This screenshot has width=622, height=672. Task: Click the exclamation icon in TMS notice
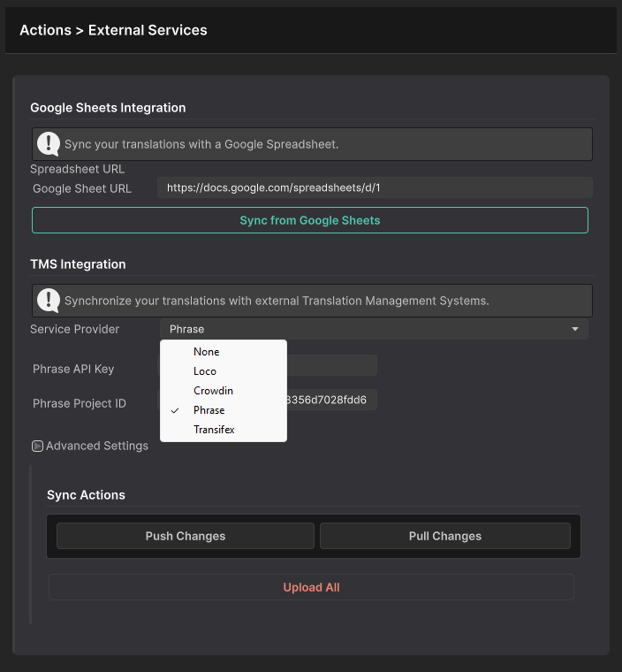49,300
